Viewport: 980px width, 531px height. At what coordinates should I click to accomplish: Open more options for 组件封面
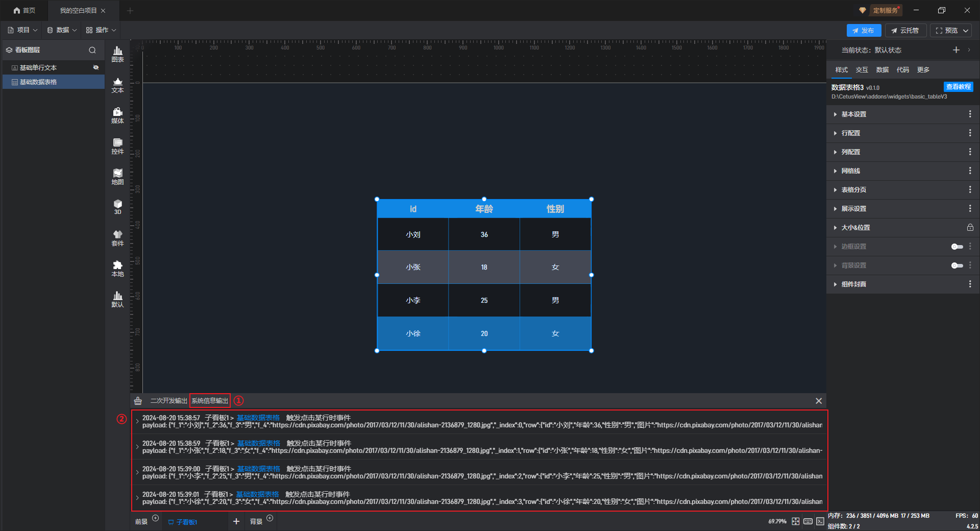point(970,284)
